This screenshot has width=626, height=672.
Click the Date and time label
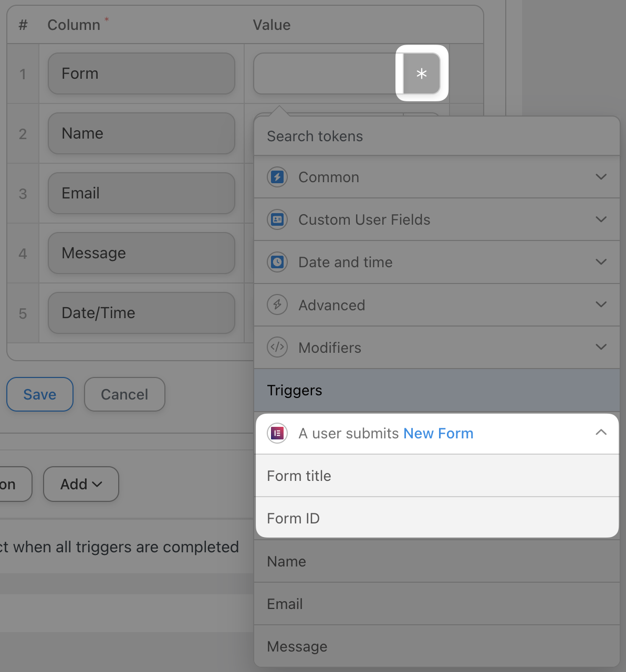pos(346,262)
